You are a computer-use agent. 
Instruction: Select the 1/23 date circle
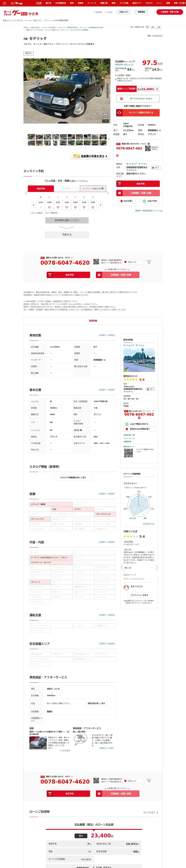coord(75,207)
